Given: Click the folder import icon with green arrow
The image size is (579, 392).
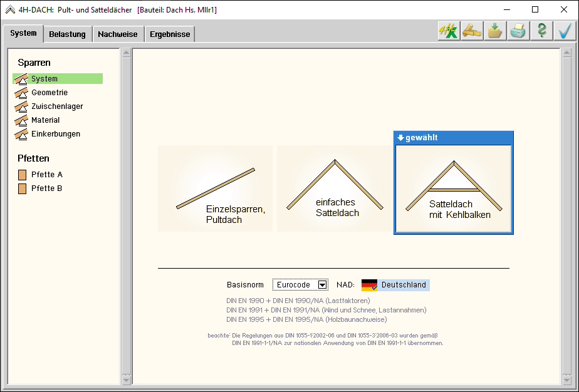Looking at the screenshot, I should coord(495,31).
